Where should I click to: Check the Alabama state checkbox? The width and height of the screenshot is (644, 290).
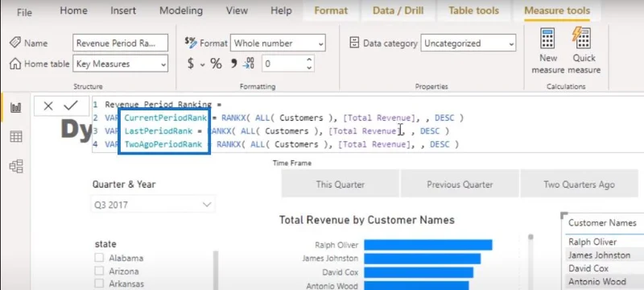[99, 258]
